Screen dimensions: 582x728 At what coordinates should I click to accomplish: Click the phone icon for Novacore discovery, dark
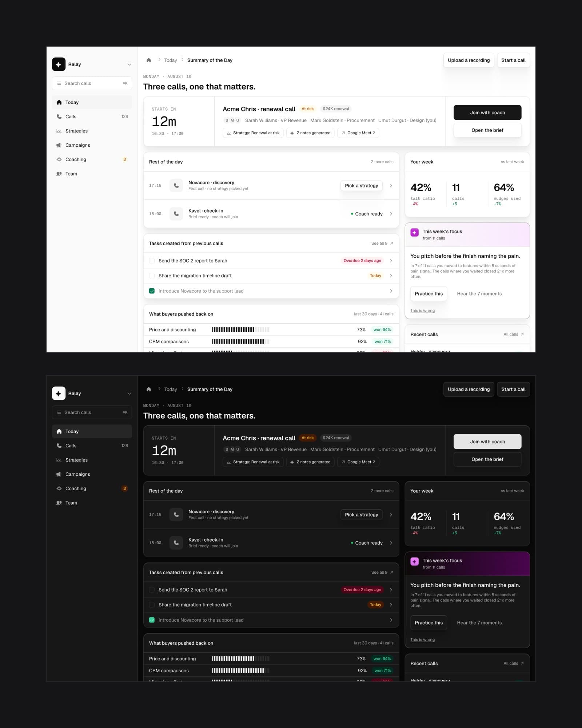[x=176, y=515]
